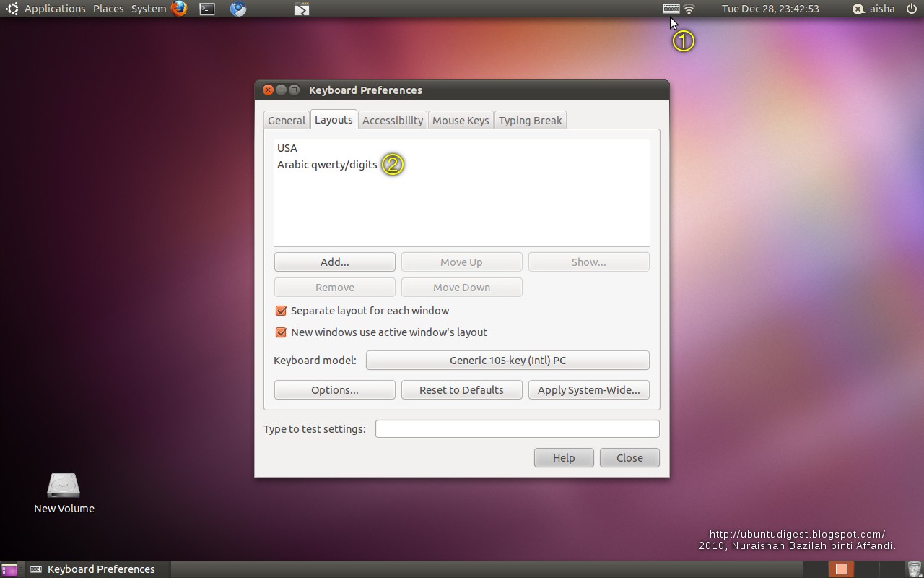924x578 pixels.
Task: Switch to the Accessibility tab
Action: [392, 120]
